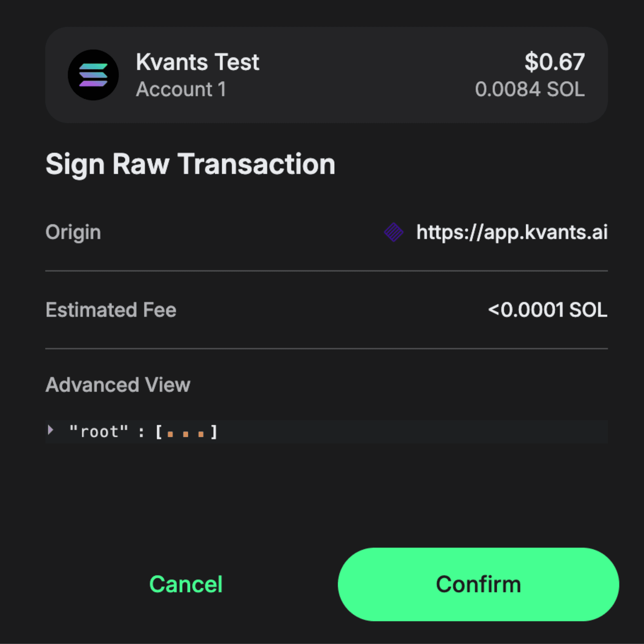
Task: Select the Account 1 subtitle
Action: (181, 89)
